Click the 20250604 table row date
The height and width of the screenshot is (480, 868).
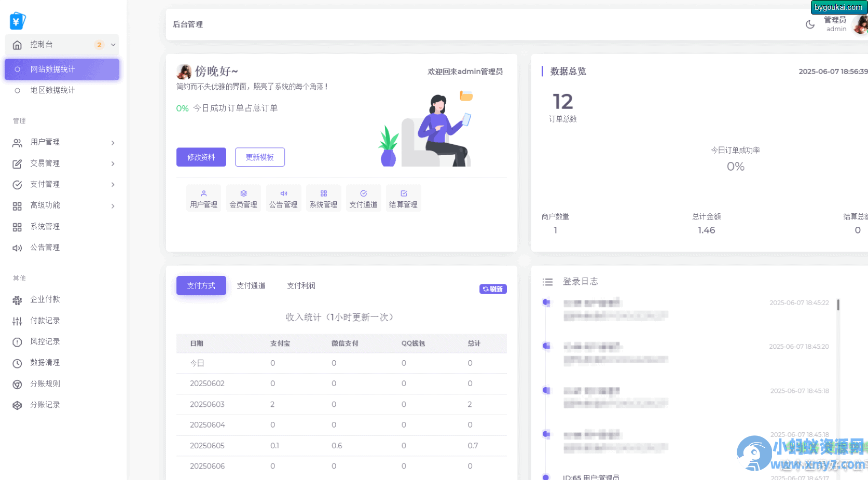pyautogui.click(x=207, y=425)
